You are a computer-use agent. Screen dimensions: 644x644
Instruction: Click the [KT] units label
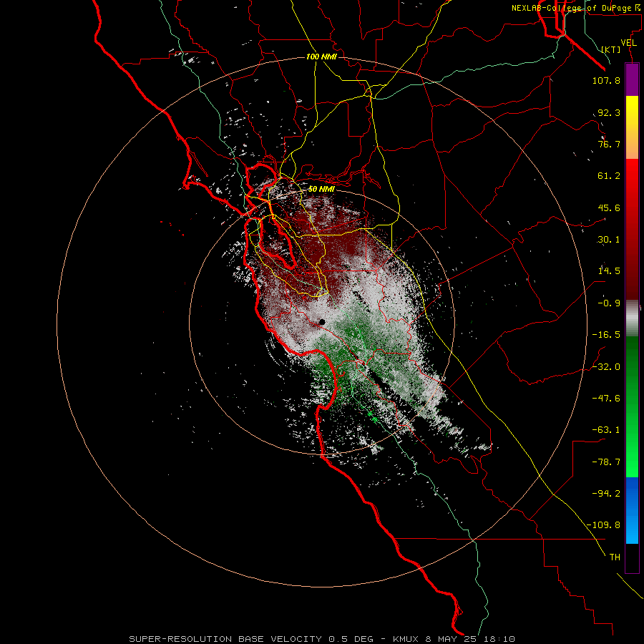coord(611,49)
